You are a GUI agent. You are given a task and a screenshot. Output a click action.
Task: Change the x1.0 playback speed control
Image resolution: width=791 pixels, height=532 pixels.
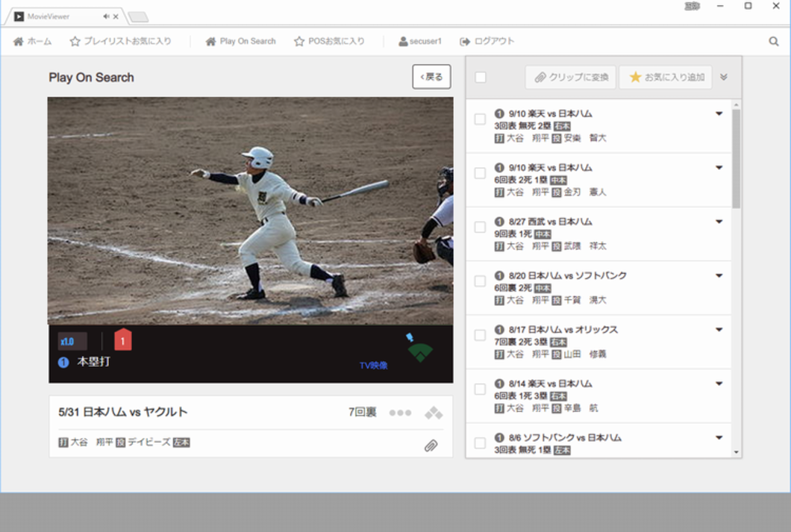click(72, 341)
